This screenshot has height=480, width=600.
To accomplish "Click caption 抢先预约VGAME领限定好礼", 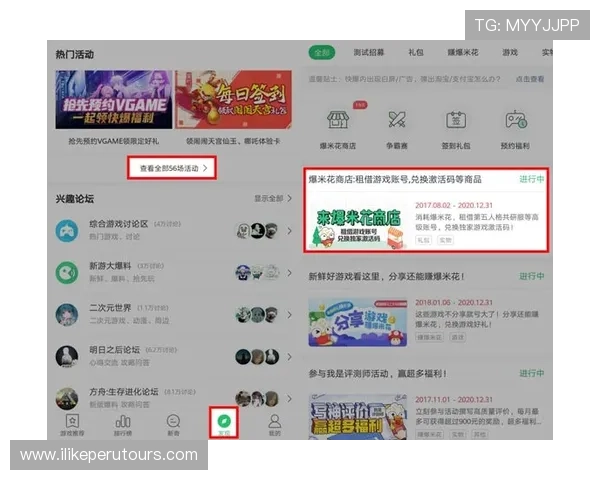I will [114, 141].
